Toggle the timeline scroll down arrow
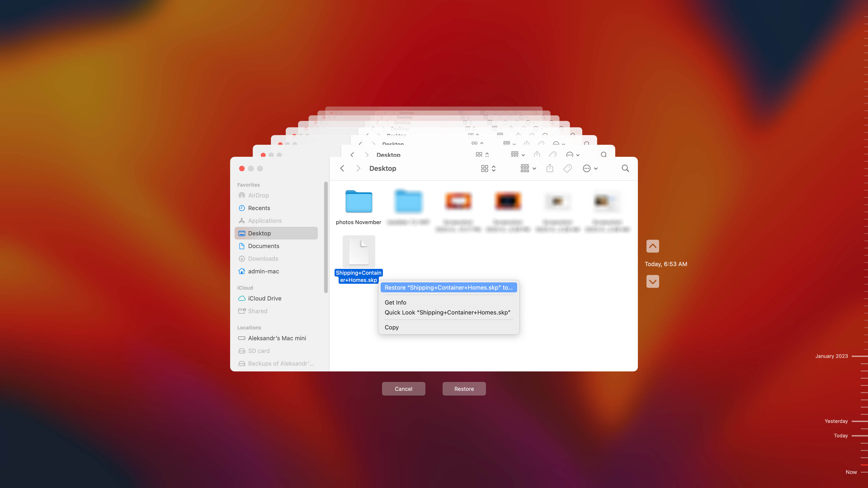 click(652, 281)
